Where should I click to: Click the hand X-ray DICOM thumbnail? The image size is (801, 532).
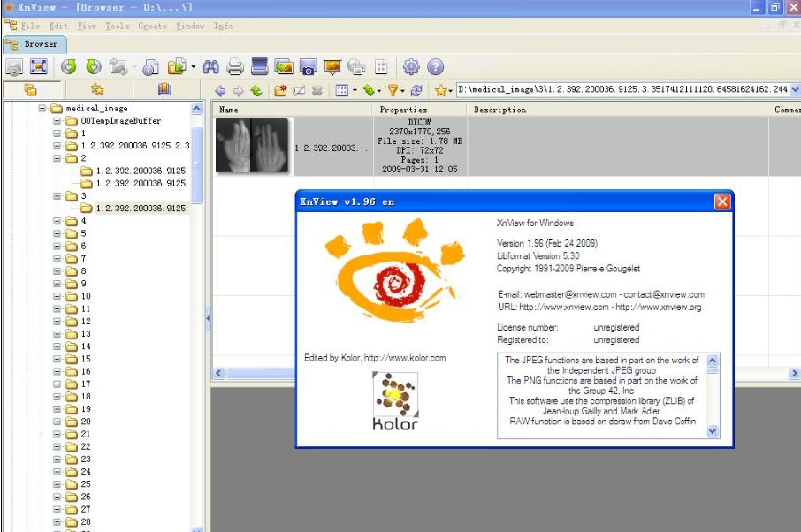coord(252,146)
